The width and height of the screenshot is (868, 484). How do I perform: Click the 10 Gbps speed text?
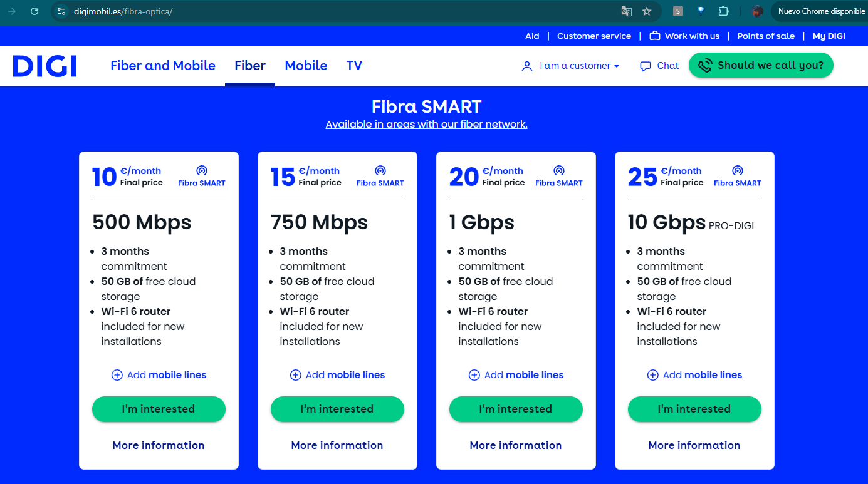tap(667, 222)
